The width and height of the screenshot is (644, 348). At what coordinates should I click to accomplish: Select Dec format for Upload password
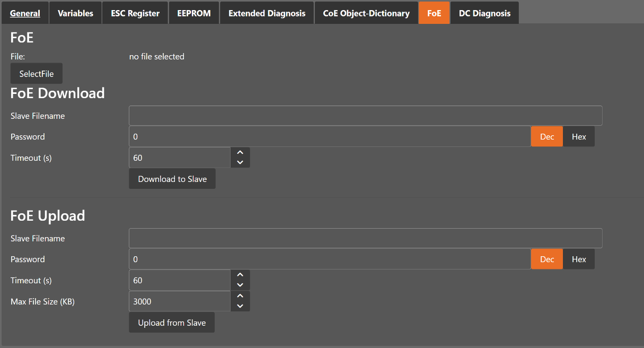(547, 259)
